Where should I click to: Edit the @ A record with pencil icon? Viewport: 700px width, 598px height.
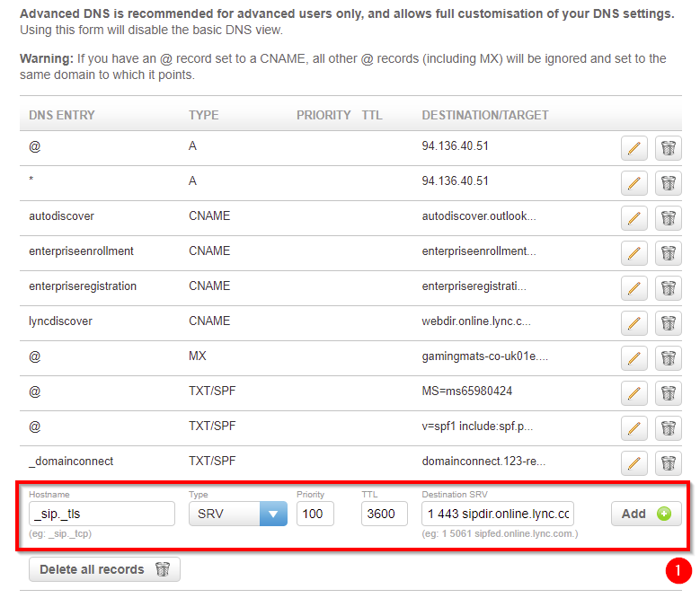pos(634,148)
